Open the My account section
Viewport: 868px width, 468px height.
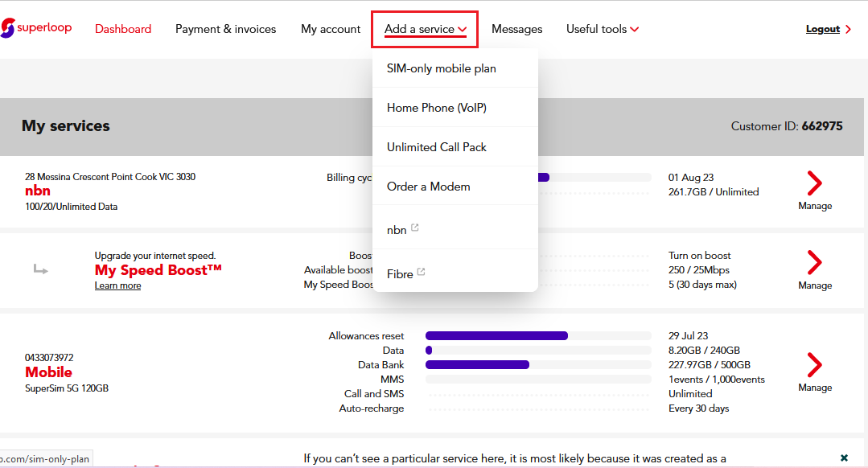330,28
